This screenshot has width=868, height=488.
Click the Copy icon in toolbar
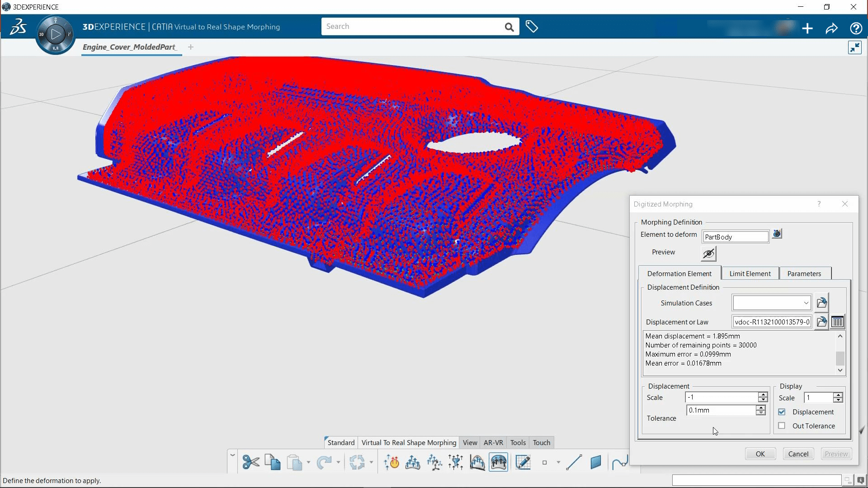(273, 462)
